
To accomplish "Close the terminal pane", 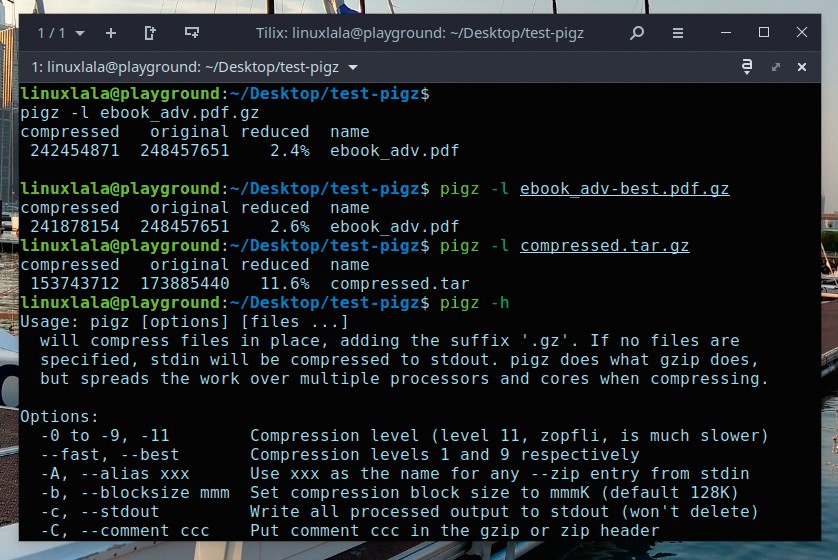I will [802, 67].
